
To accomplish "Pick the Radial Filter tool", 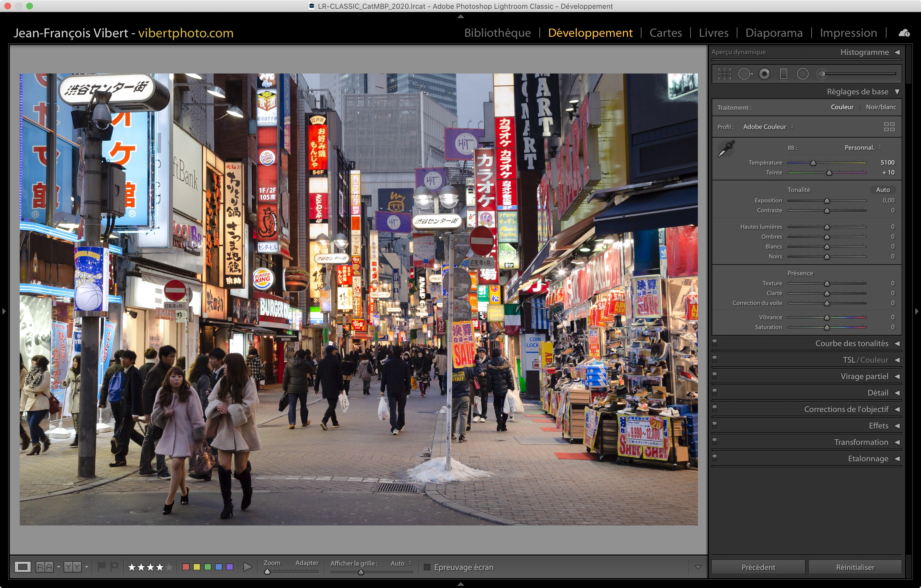I will coord(802,74).
